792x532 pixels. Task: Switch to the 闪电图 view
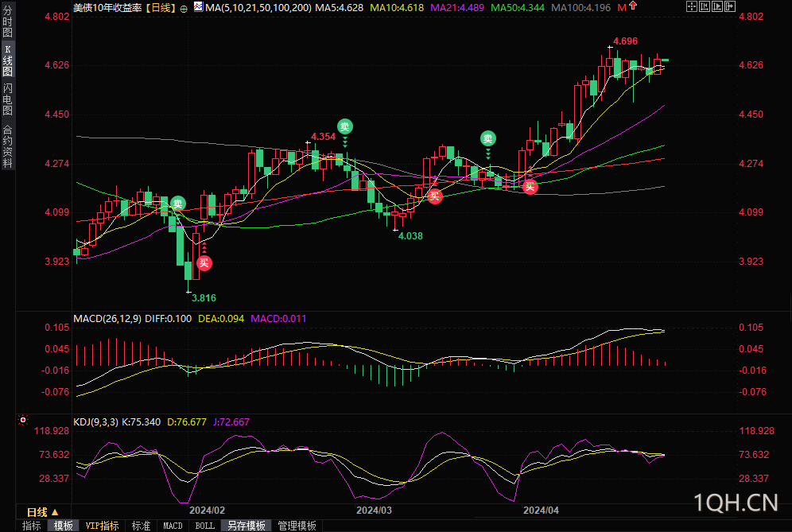[7, 99]
